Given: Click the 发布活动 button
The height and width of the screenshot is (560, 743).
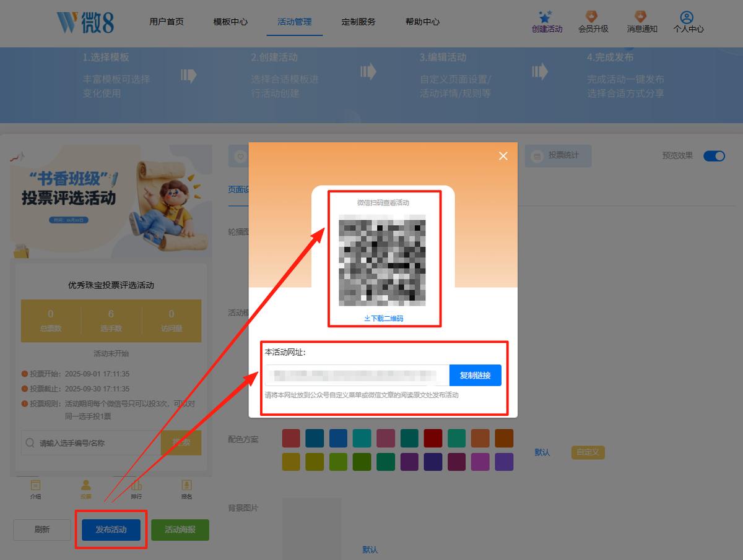Looking at the screenshot, I should coord(111,530).
